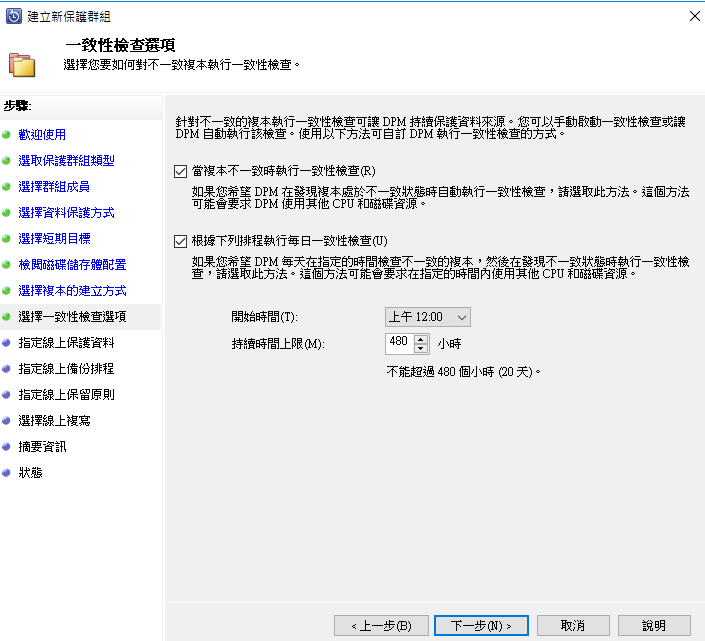The image size is (705, 641).
Task: Click the DPM wizard title bar icon
Action: coord(13,16)
